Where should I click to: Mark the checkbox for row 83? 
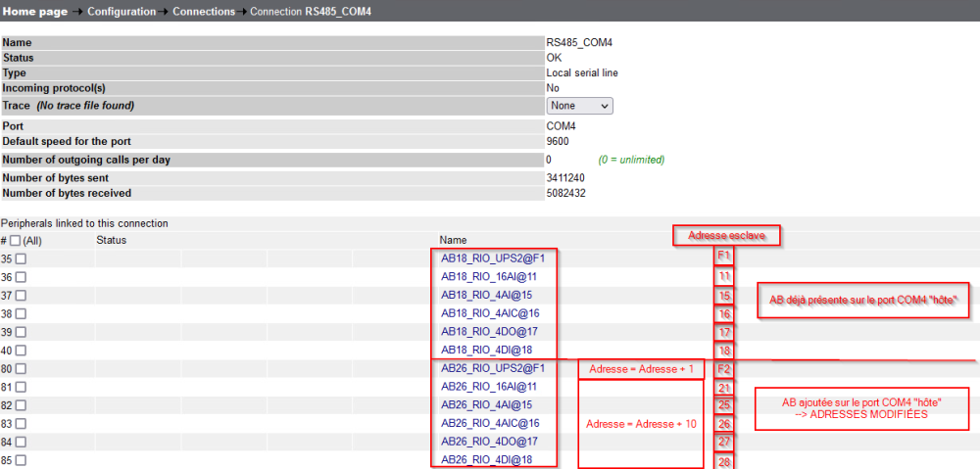click(x=21, y=424)
